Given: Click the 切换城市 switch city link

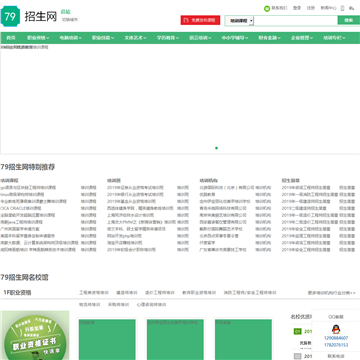Looking at the screenshot, I should (70, 20).
